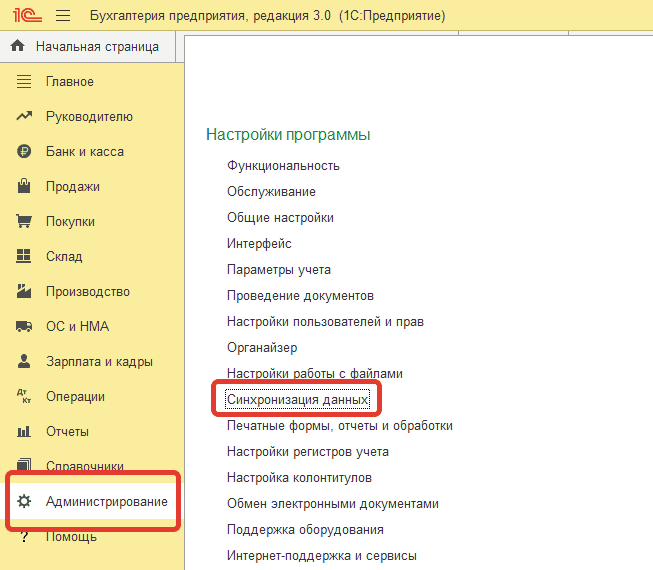Switch to the Начальная страница tab
The width and height of the screenshot is (653, 570).
[88, 46]
